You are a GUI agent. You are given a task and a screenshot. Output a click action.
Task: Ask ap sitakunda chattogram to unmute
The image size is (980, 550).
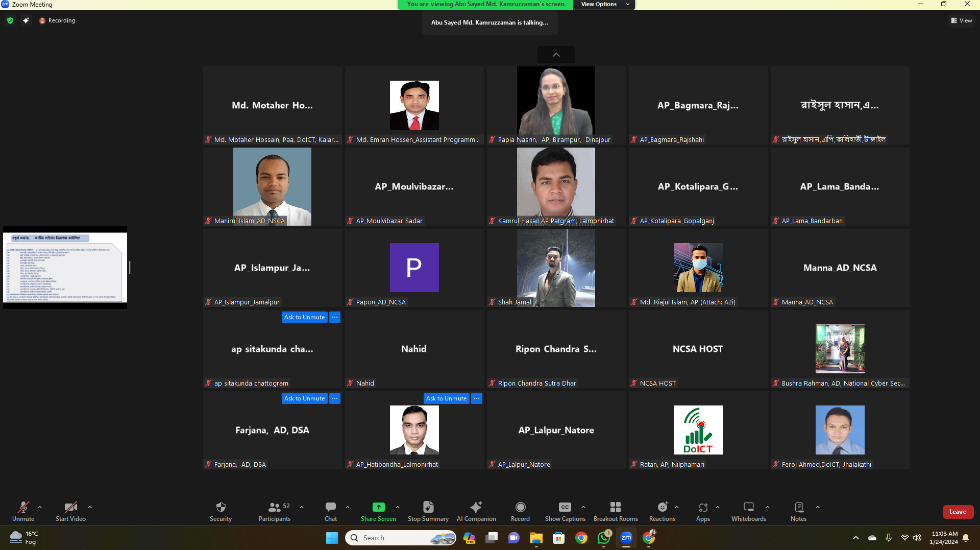pyautogui.click(x=304, y=317)
